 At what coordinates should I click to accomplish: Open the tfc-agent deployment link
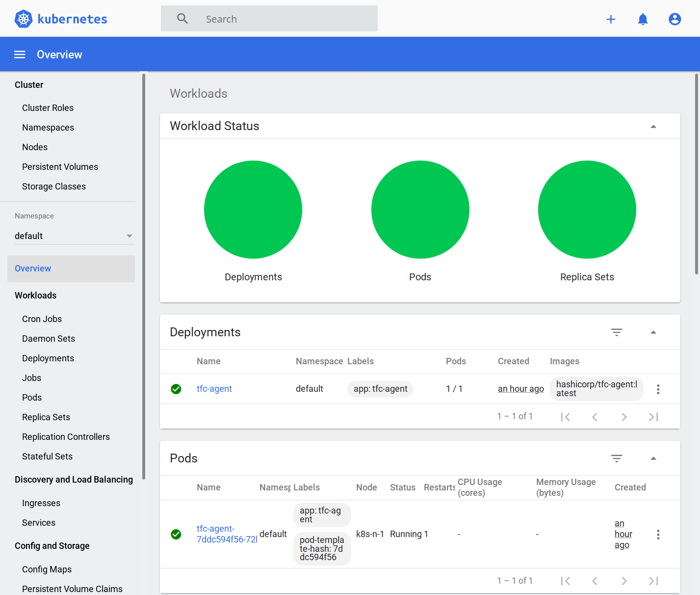tap(214, 389)
